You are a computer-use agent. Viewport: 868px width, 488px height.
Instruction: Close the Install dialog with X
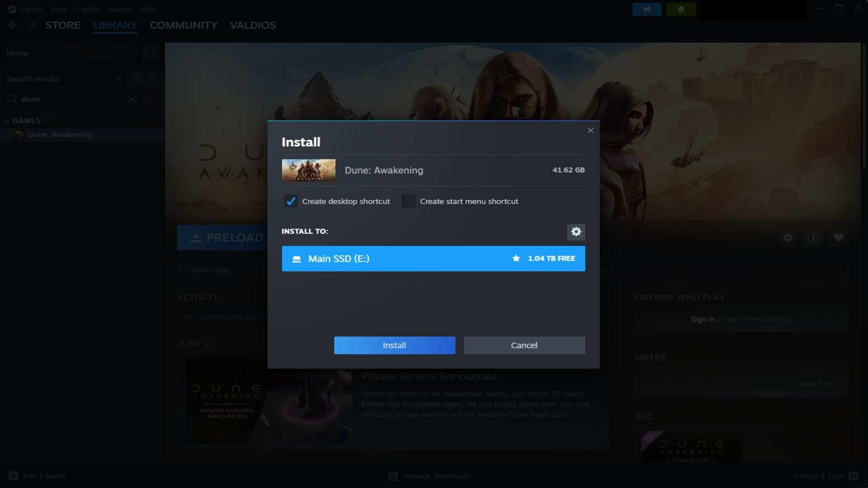(590, 131)
